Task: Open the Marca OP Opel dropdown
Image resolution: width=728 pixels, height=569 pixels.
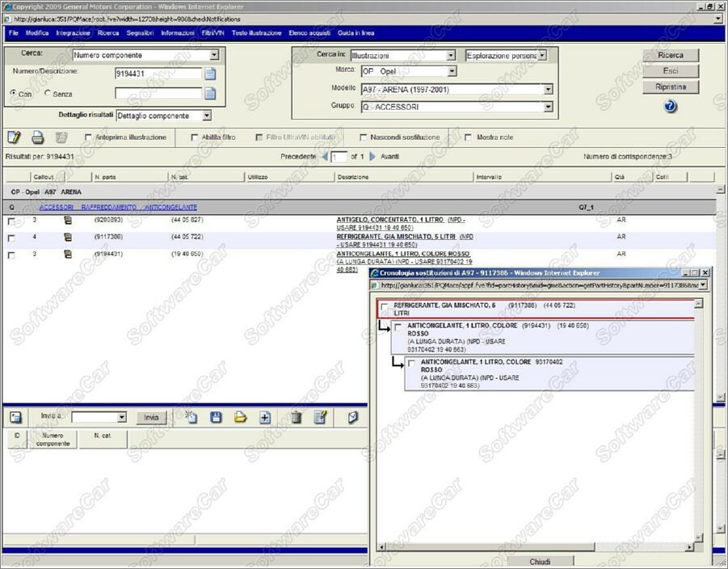Action: coord(451,72)
